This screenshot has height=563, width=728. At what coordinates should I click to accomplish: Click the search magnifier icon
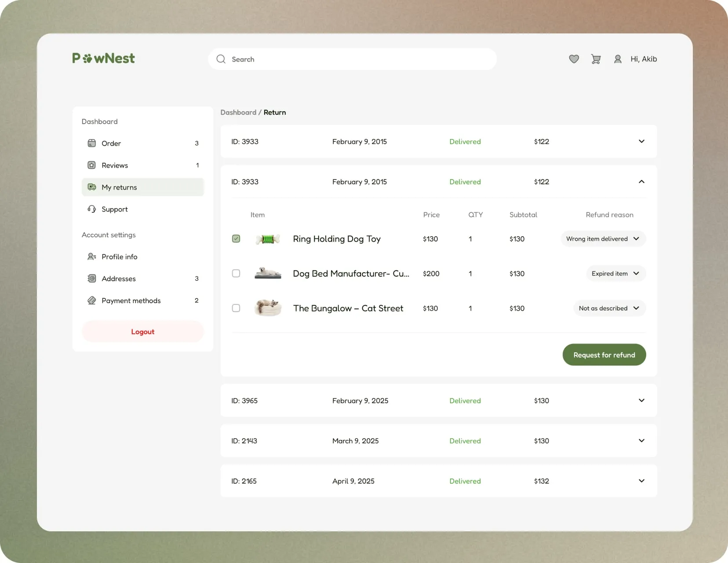[221, 59]
